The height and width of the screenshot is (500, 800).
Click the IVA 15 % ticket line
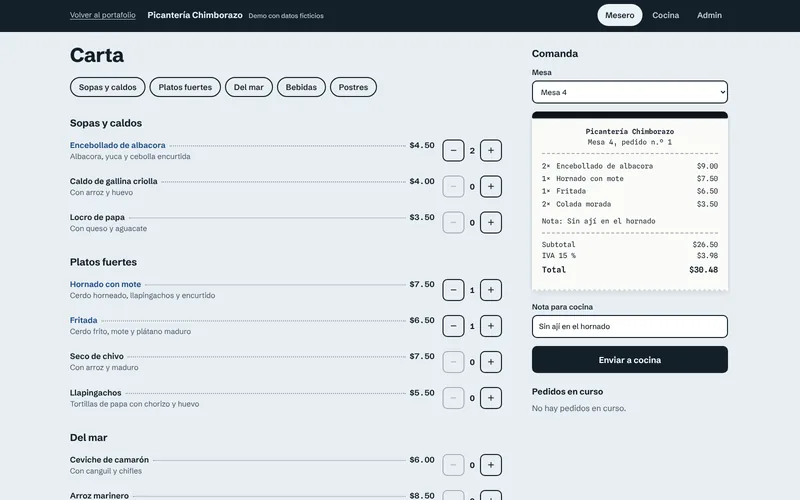[x=630, y=256]
